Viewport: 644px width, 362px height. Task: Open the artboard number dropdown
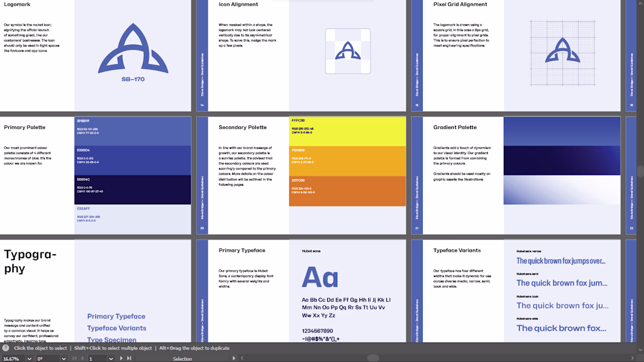click(x=111, y=358)
